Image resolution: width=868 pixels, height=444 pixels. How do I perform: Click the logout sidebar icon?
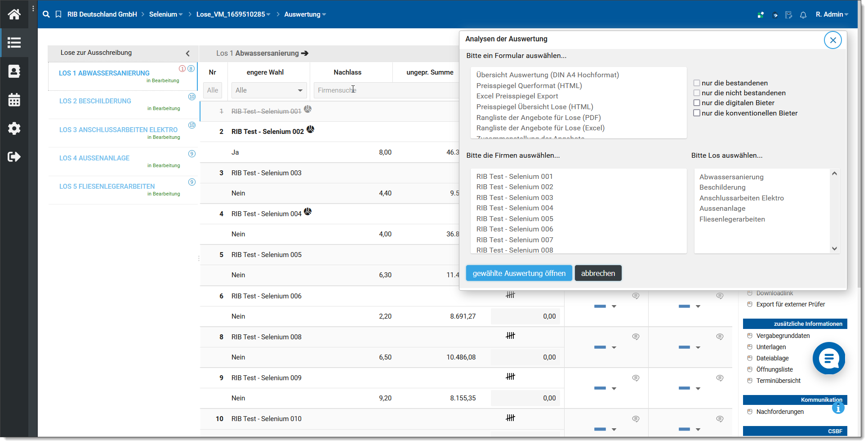coord(14,157)
